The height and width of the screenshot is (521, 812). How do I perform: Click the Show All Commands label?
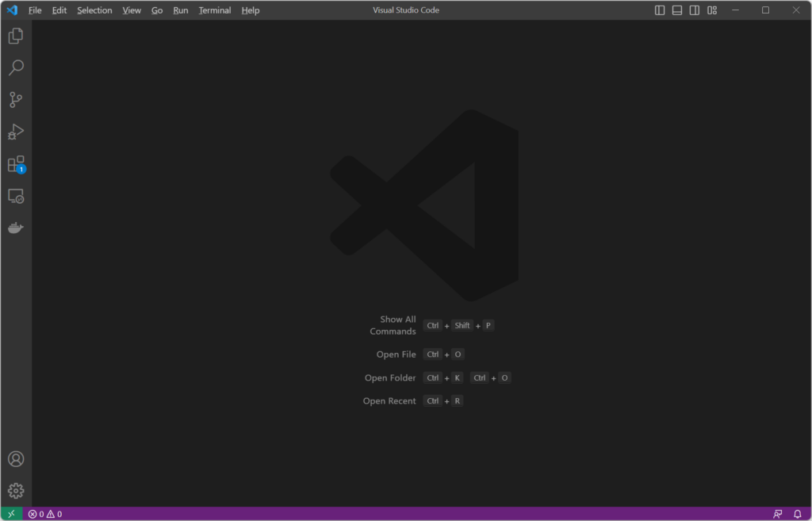[x=393, y=325]
